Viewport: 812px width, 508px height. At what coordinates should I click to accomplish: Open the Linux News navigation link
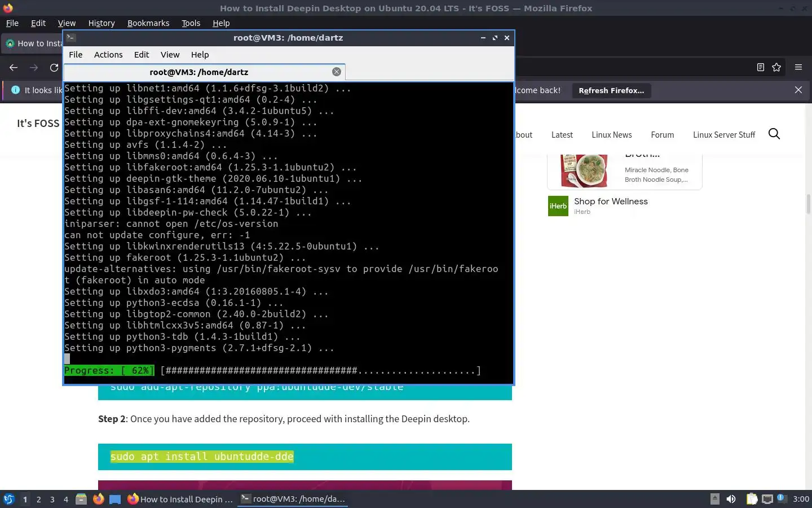pos(611,135)
